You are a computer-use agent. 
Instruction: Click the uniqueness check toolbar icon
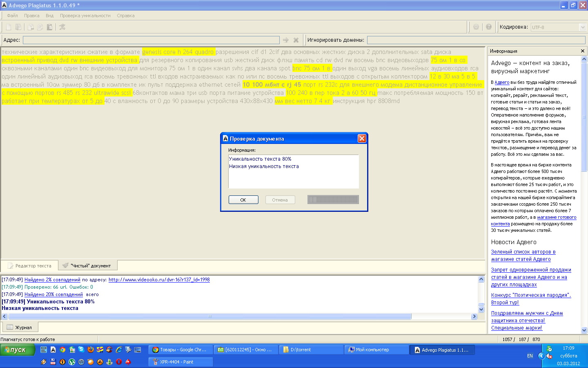tap(62, 27)
